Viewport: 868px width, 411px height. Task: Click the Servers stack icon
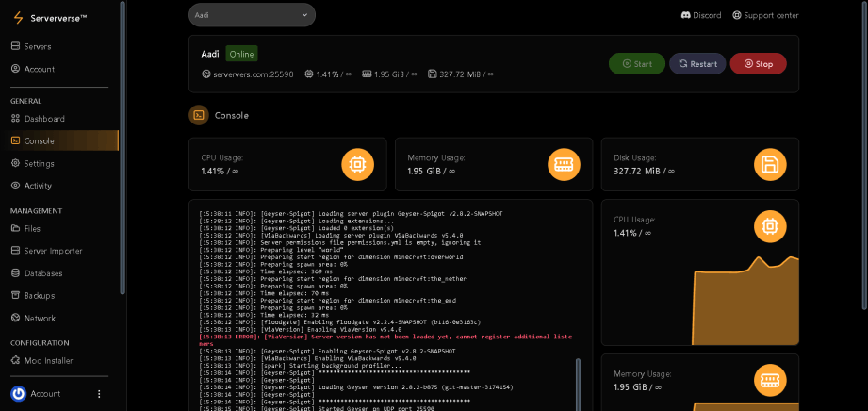(15, 46)
